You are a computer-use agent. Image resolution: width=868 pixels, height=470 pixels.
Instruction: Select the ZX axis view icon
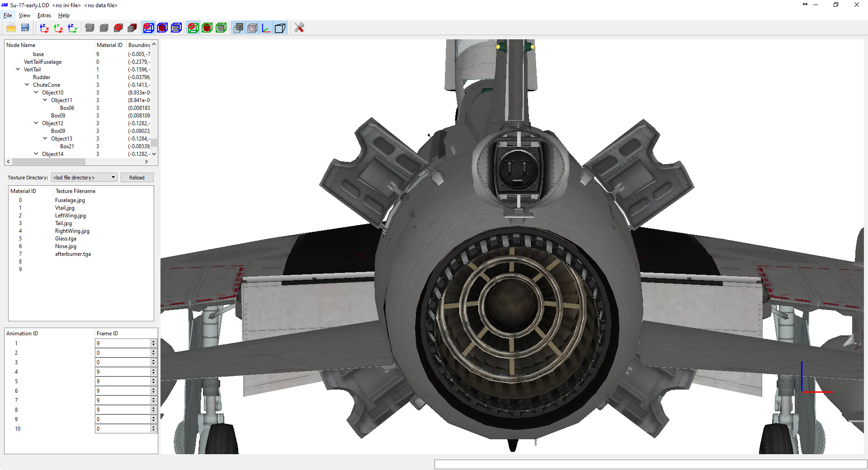click(x=44, y=28)
